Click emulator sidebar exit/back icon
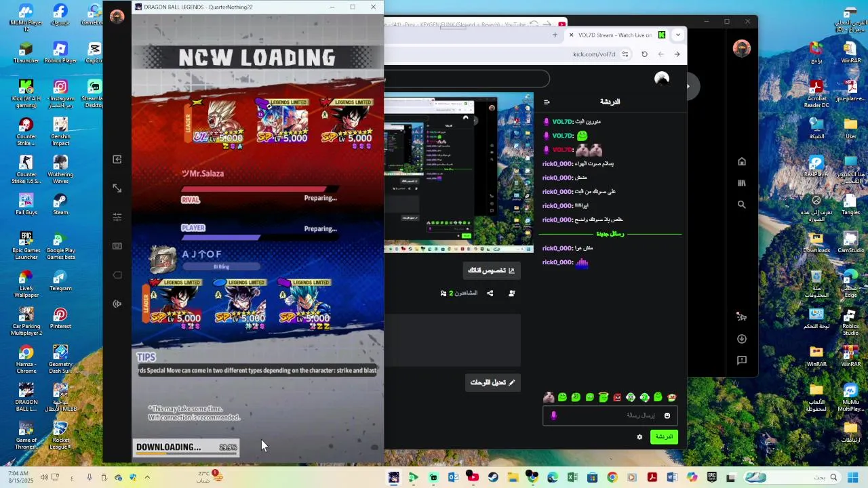Viewport: 868px width, 488px height. [x=117, y=159]
